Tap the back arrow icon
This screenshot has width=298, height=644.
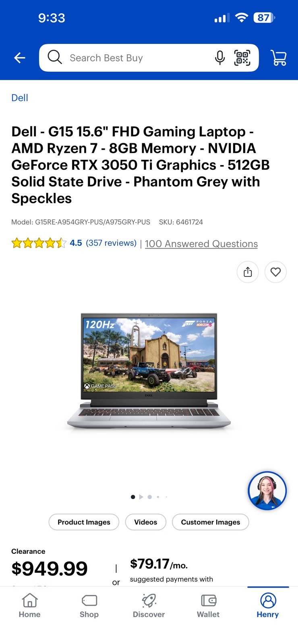click(20, 58)
